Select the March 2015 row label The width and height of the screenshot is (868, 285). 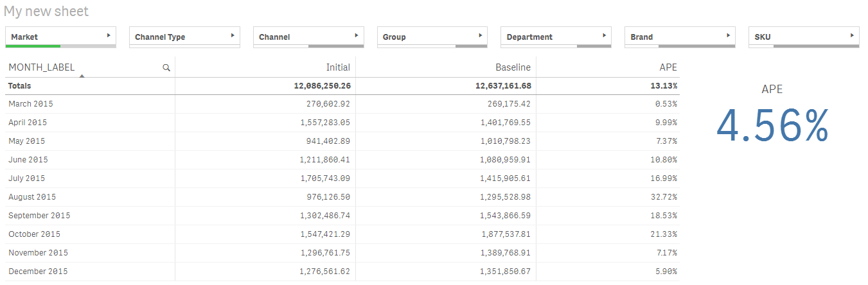point(31,104)
